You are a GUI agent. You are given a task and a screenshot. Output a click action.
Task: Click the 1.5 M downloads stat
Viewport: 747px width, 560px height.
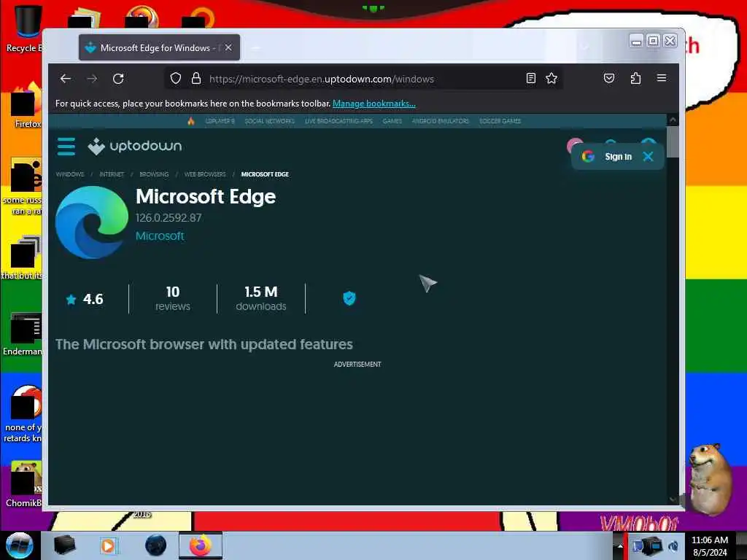[x=260, y=298]
